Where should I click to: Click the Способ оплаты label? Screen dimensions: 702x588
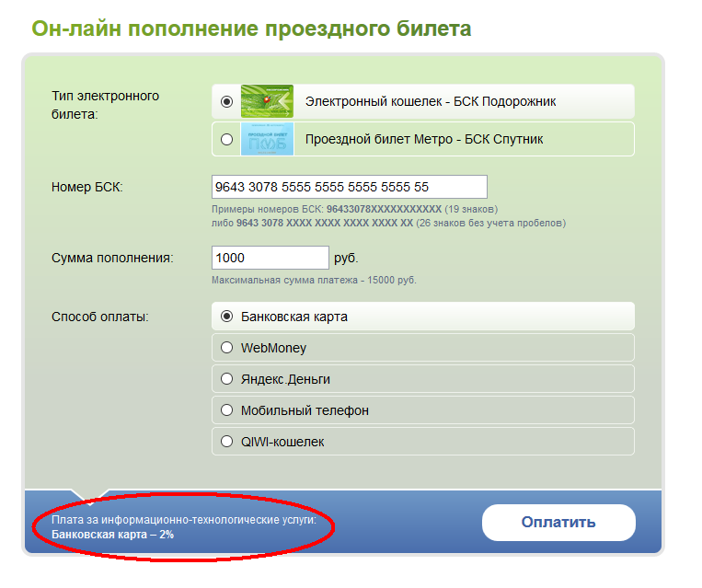tap(100, 317)
